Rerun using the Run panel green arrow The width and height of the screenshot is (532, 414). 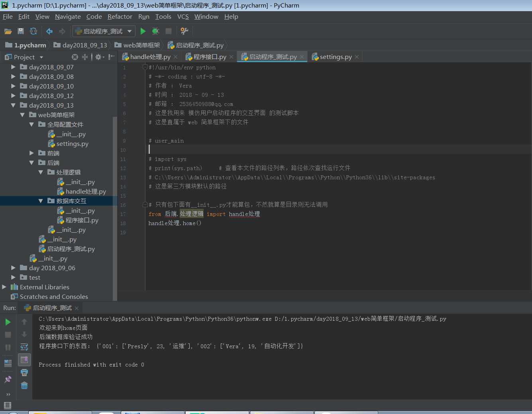click(x=8, y=322)
